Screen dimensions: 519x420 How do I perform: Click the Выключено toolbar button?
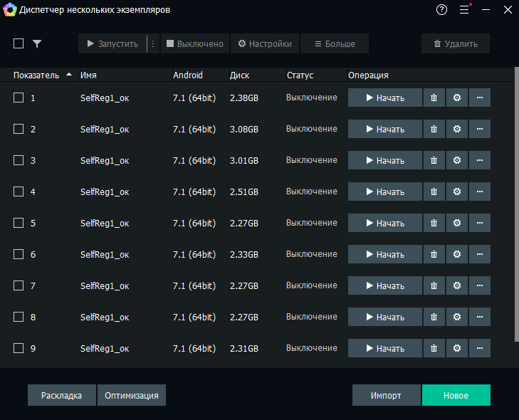[x=194, y=44]
